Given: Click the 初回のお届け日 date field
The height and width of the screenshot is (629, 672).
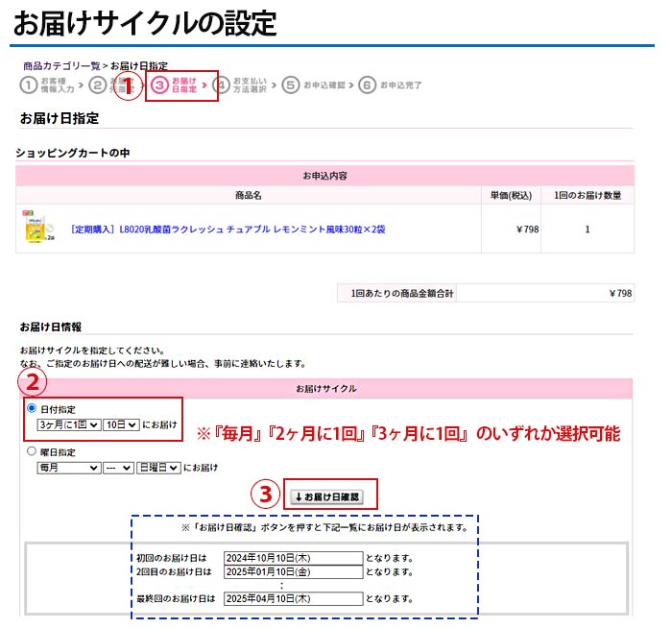Looking at the screenshot, I should (293, 558).
